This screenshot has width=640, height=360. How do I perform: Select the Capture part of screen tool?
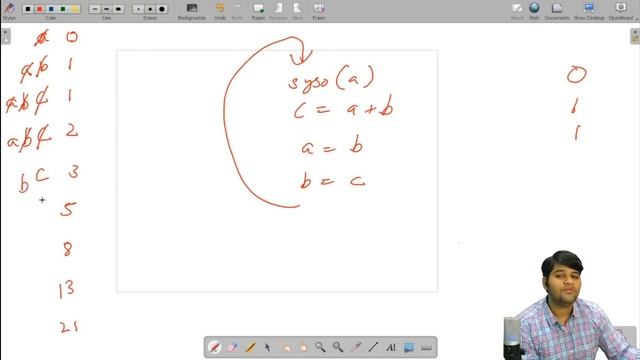coord(408,347)
